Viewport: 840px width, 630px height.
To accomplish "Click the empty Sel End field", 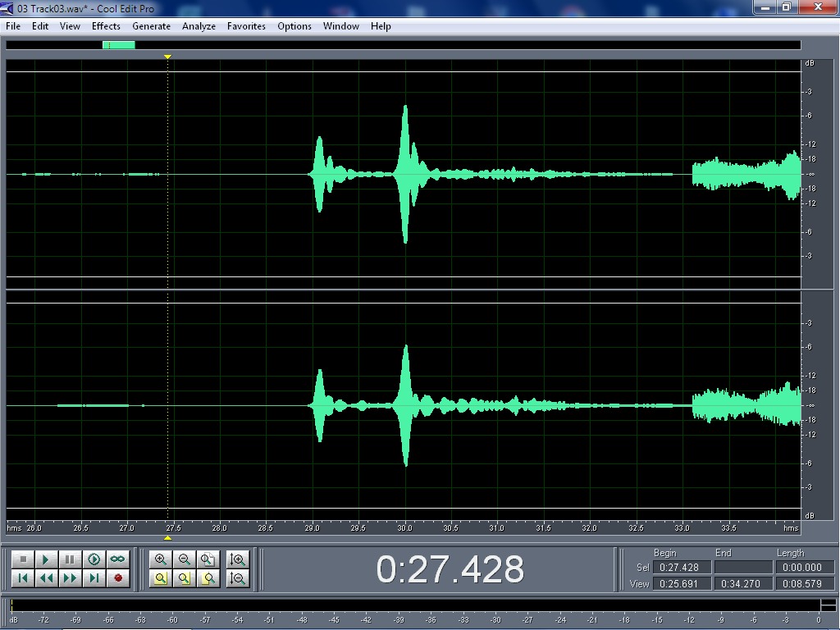I will 744,568.
